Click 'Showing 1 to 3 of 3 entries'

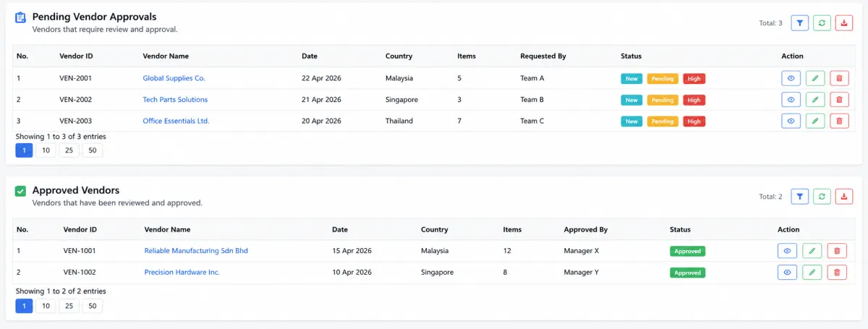[x=61, y=136]
